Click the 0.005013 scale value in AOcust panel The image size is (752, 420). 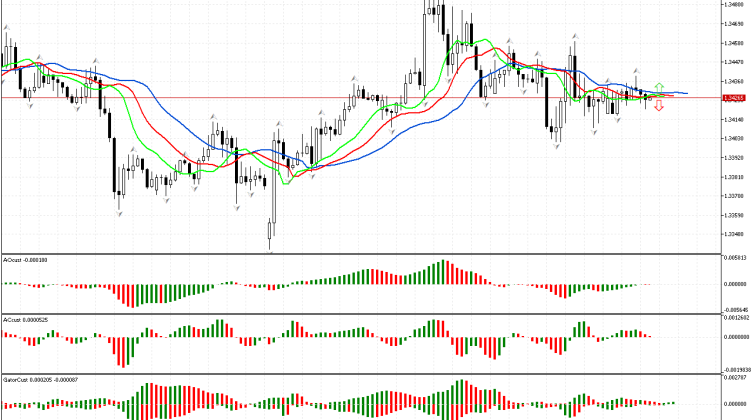point(735,257)
